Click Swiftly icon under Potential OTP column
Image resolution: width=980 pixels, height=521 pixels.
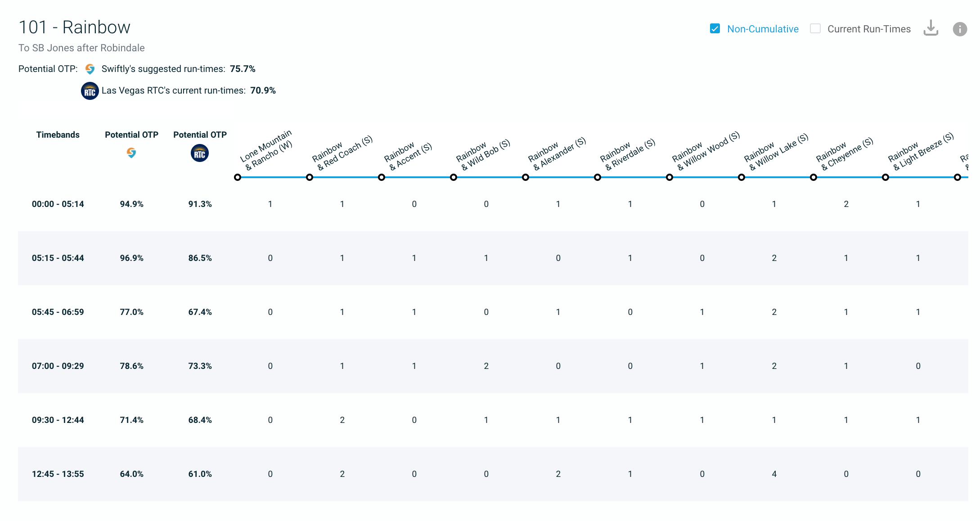[131, 153]
